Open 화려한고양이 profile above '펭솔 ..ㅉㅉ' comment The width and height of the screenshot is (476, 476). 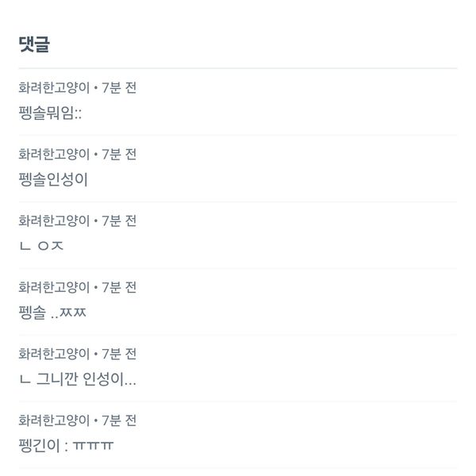click(x=54, y=287)
